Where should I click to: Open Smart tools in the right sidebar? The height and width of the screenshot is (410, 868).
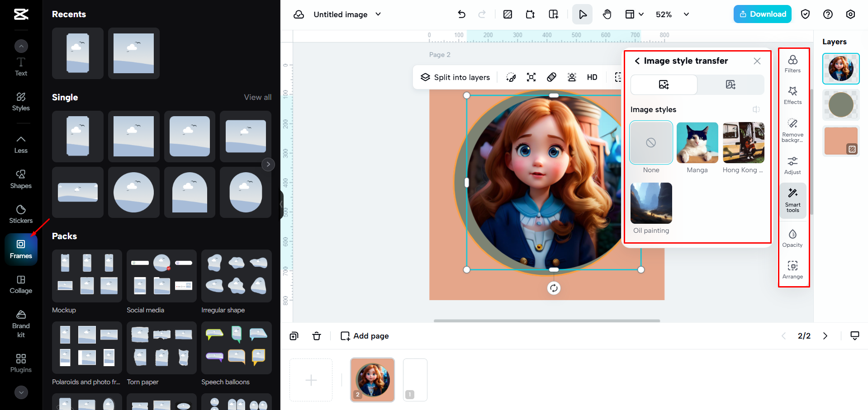click(x=792, y=200)
